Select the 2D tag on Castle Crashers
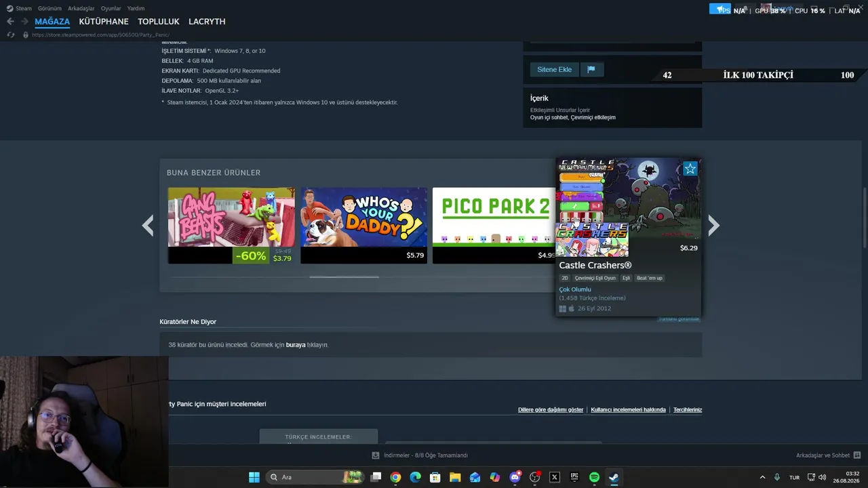Image resolution: width=868 pixels, height=488 pixels. (x=564, y=278)
